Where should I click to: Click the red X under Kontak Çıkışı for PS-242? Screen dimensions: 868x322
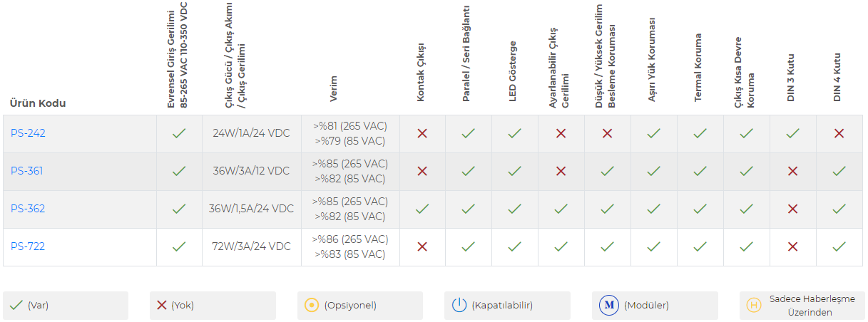[x=422, y=133]
